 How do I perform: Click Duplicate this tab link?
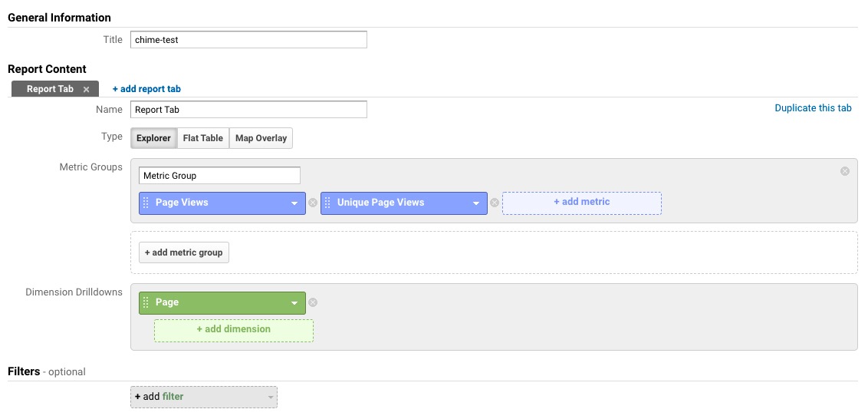click(813, 108)
